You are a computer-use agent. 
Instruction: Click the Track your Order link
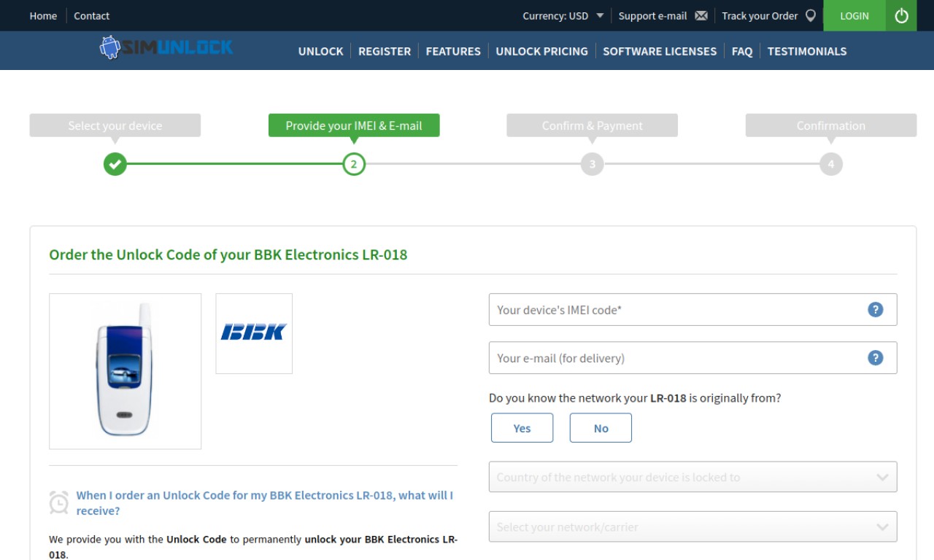pos(760,15)
